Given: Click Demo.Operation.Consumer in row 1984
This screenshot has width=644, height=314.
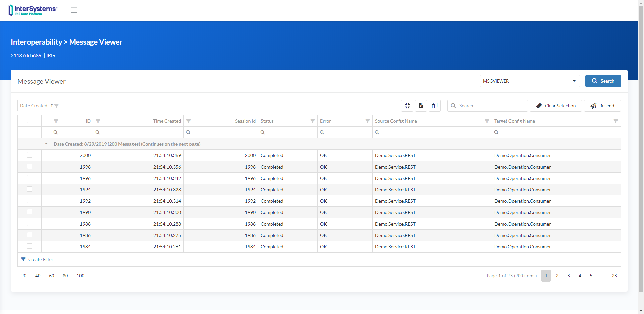Looking at the screenshot, I should [x=523, y=247].
